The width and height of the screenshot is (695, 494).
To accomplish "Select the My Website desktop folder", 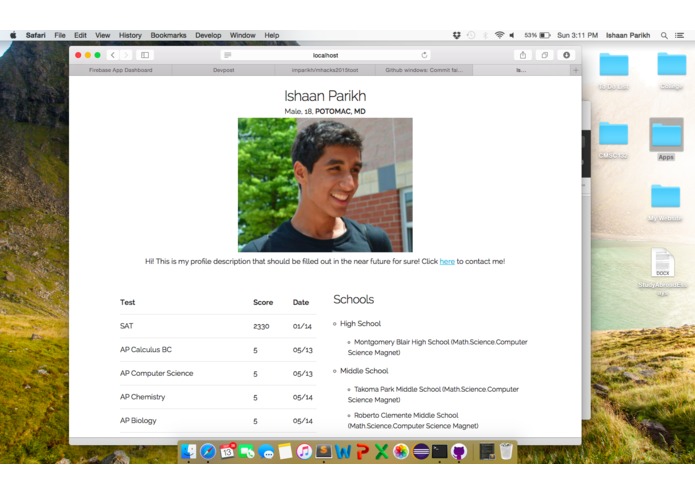I will click(x=665, y=202).
